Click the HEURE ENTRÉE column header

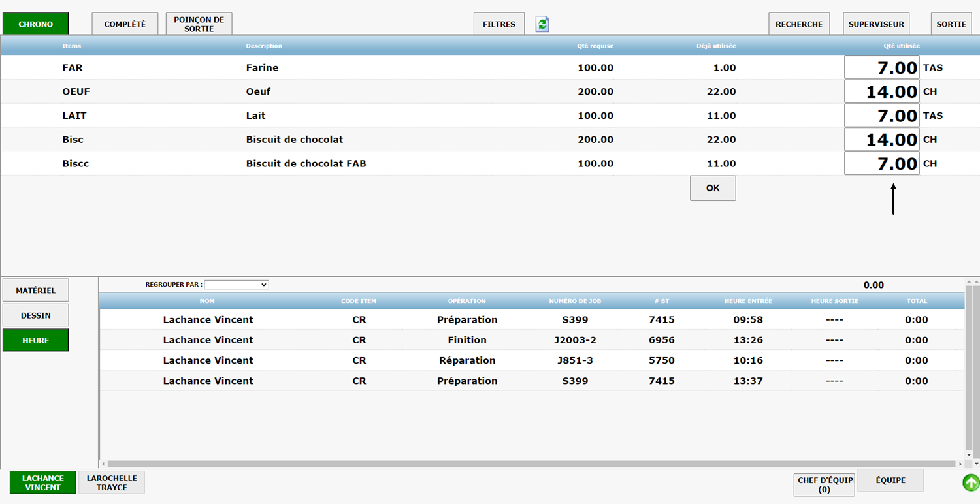pos(748,301)
